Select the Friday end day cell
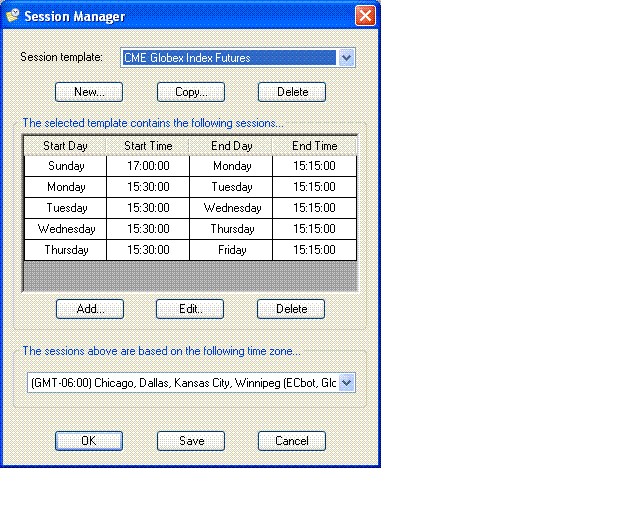640x512 pixels. (231, 250)
